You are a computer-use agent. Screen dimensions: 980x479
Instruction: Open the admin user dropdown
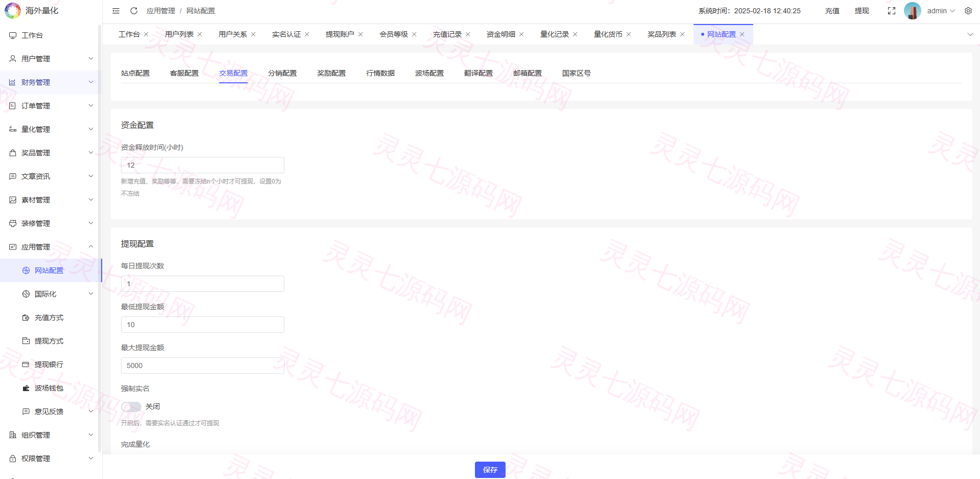point(941,11)
